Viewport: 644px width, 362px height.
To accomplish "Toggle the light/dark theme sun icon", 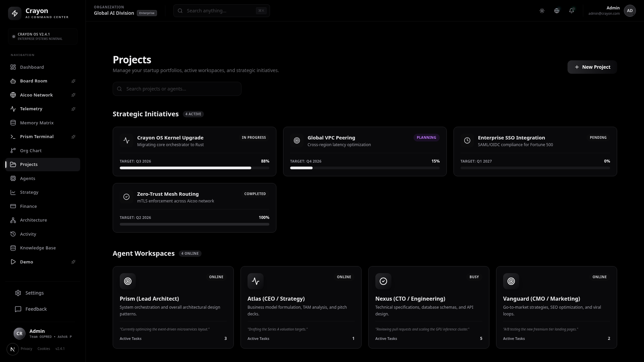I will point(542,11).
